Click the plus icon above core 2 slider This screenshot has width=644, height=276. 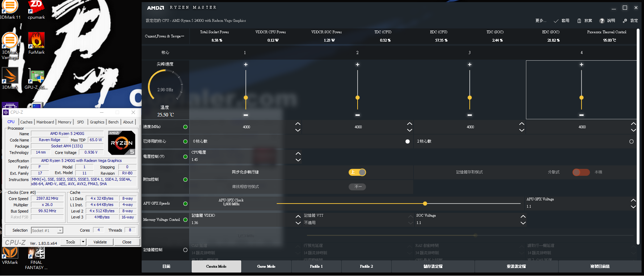(358, 64)
